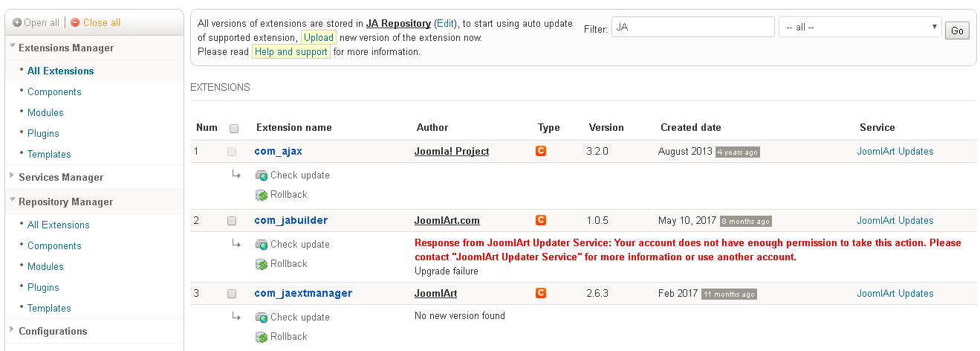
Task: Click component type icon for com_jaextmanager
Action: [x=541, y=293]
